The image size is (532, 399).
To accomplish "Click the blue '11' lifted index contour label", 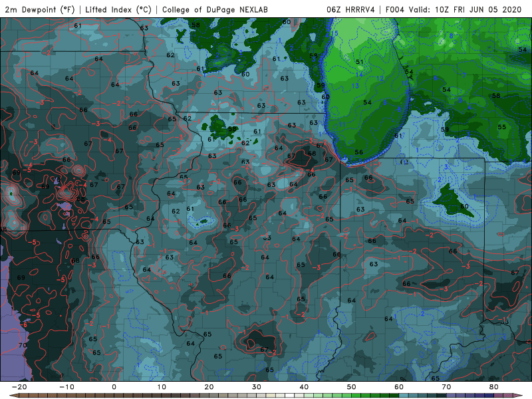I will [x=341, y=124].
